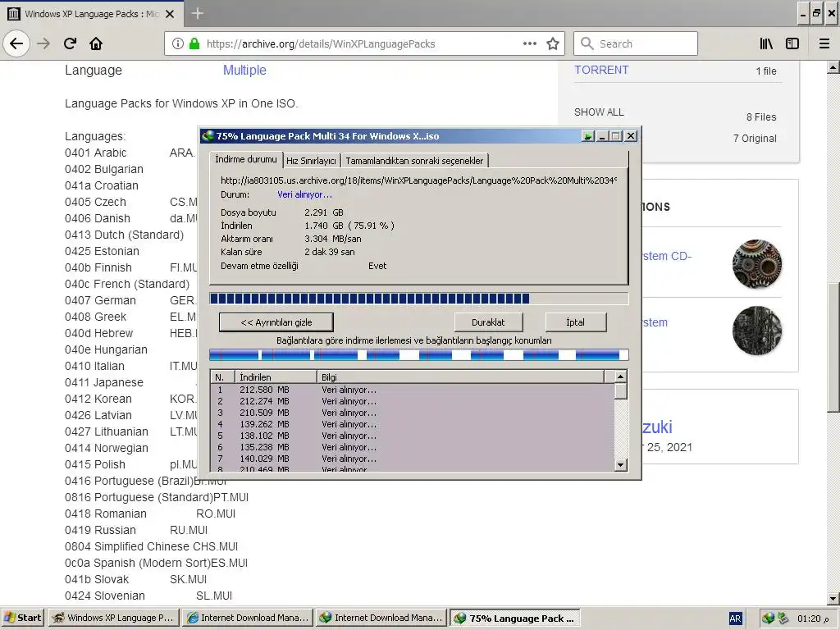Image resolution: width=840 pixels, height=630 pixels.
Task: Cancel download with İptal button
Action: [575, 322]
